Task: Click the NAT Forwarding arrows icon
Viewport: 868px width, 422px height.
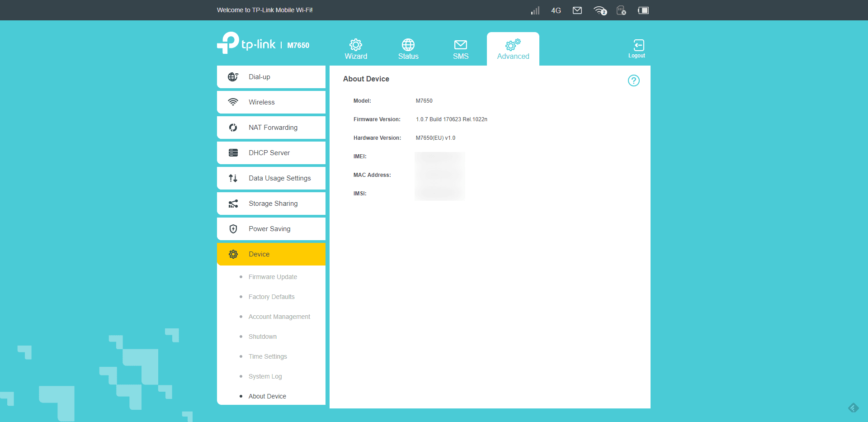Action: pyautogui.click(x=233, y=128)
